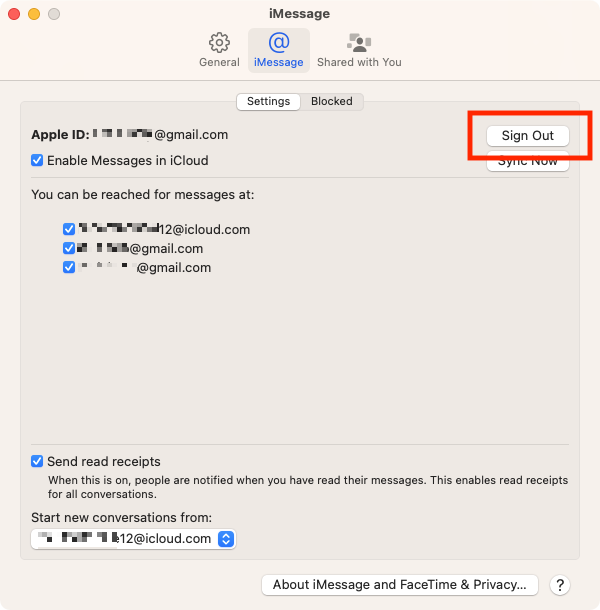This screenshot has width=600, height=610.
Task: Open Start new conversations from dropdown
Action: pos(133,539)
